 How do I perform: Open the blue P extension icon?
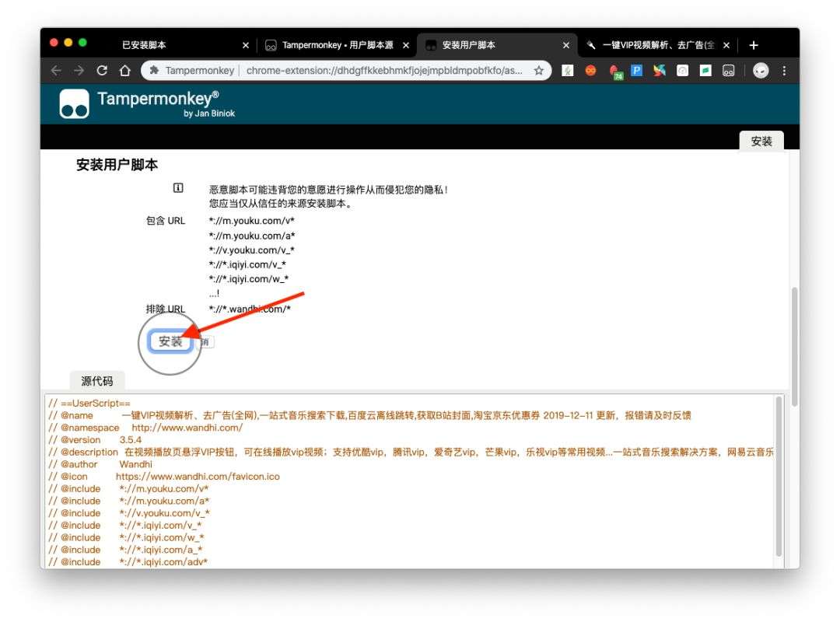[636, 70]
